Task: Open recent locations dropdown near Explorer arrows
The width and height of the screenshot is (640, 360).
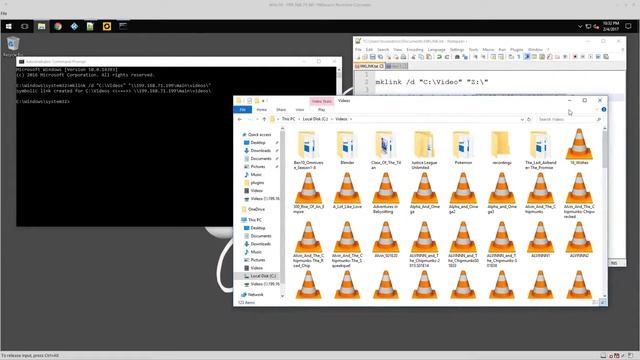Action: tap(257, 119)
